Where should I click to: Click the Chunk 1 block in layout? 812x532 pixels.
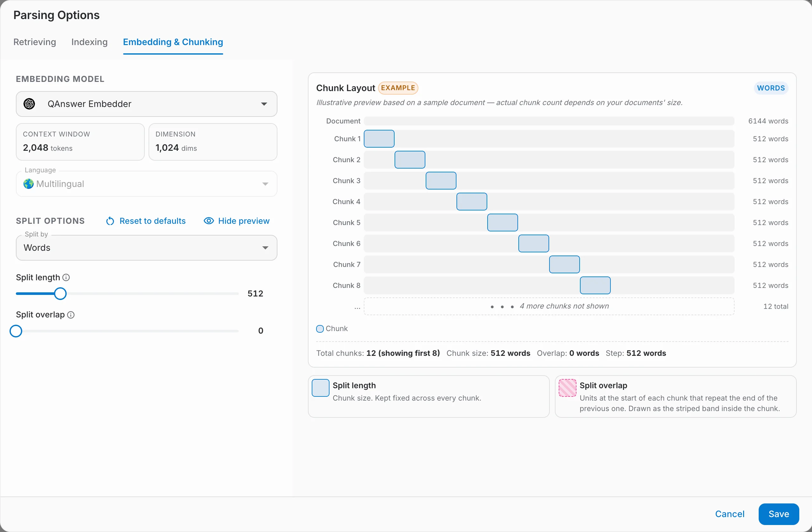(x=379, y=138)
